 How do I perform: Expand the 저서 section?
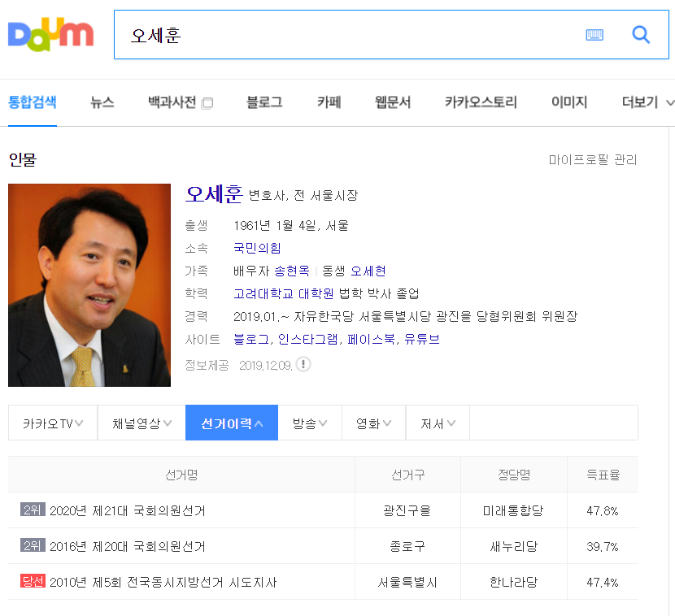click(x=438, y=423)
